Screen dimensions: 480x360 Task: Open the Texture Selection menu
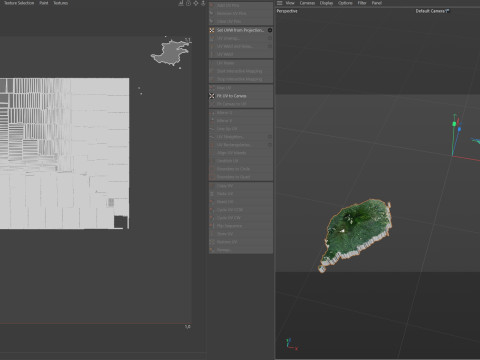(x=19, y=3)
